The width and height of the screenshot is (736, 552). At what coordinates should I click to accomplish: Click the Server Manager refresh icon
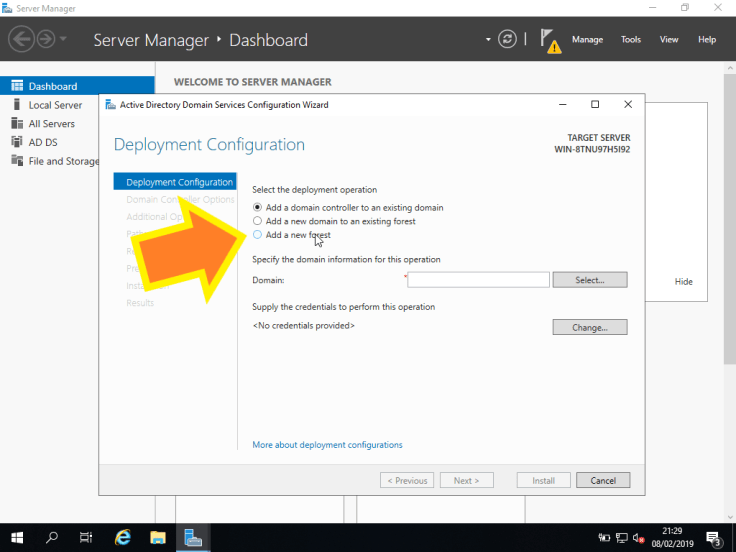508,40
